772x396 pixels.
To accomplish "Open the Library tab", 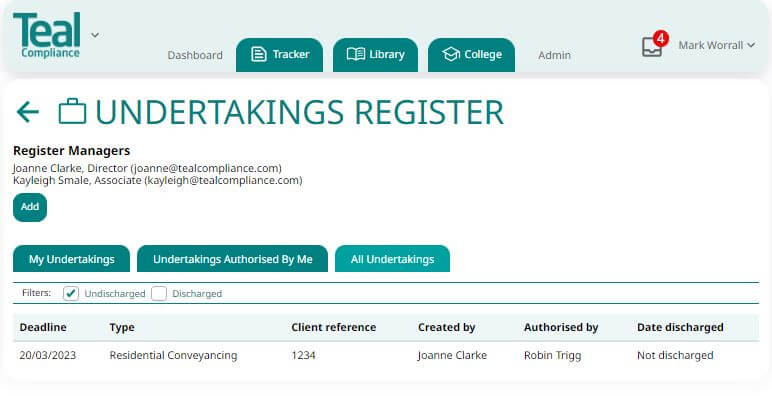I will (376, 55).
